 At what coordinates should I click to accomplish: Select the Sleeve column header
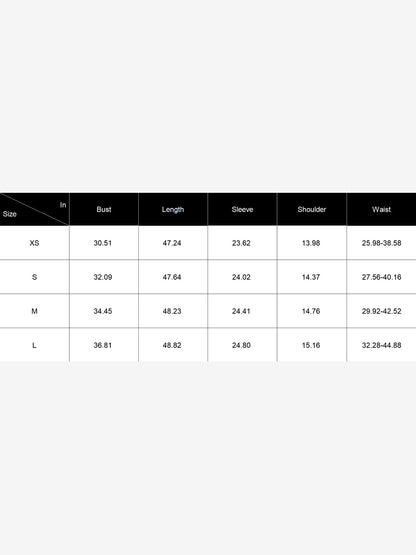[242, 209]
